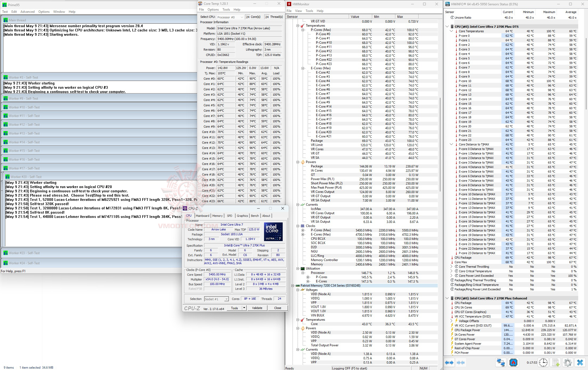Viewport: 588px width, 370px height.
Task: Click the Prime95 title bar icon
Action: [x=5, y=5]
